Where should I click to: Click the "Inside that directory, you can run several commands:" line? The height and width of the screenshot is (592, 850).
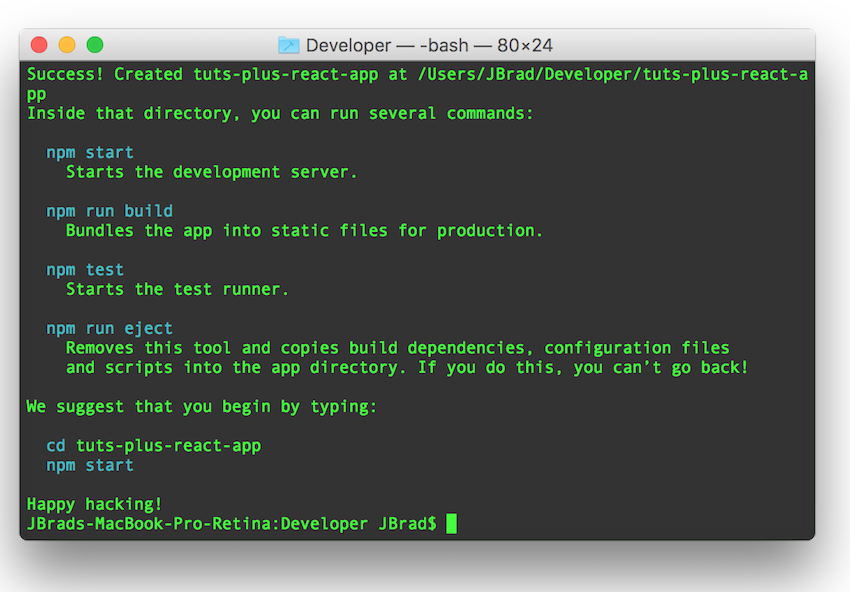click(280, 114)
